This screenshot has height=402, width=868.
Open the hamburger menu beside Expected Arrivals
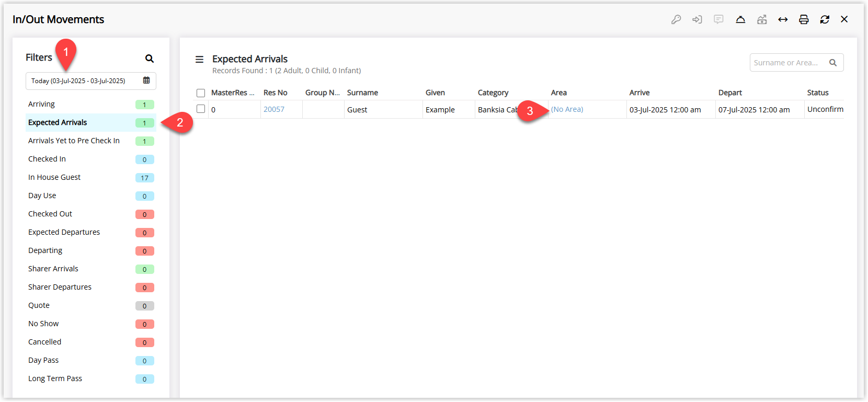199,60
